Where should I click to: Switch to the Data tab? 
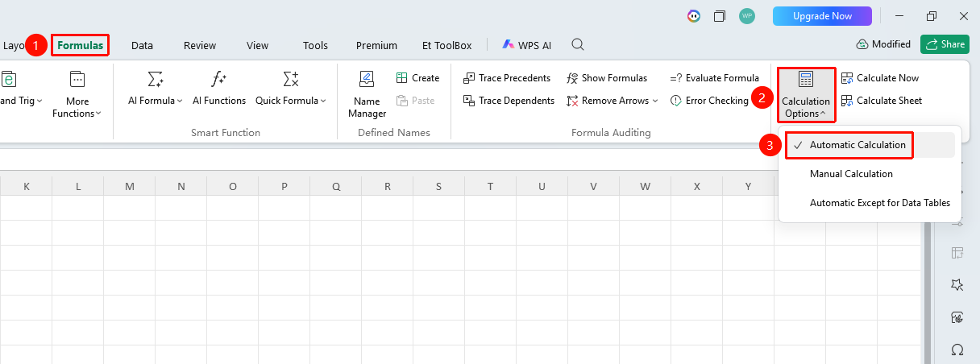click(143, 46)
